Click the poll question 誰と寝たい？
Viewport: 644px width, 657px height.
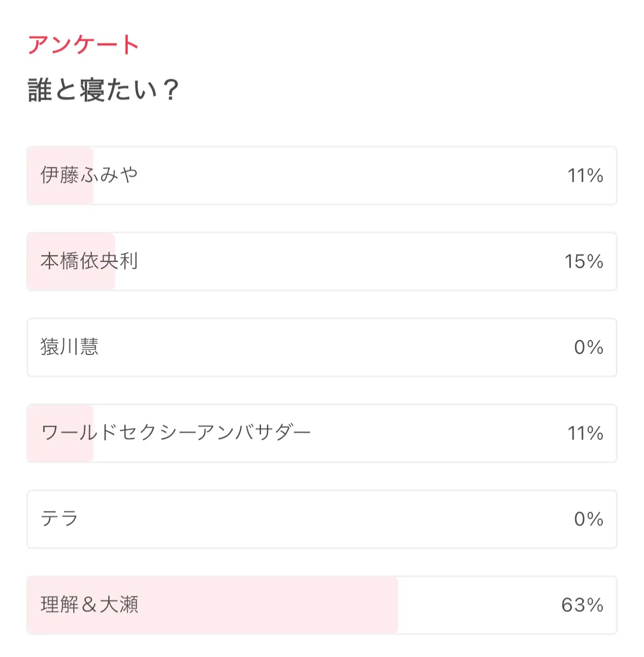pos(103,90)
